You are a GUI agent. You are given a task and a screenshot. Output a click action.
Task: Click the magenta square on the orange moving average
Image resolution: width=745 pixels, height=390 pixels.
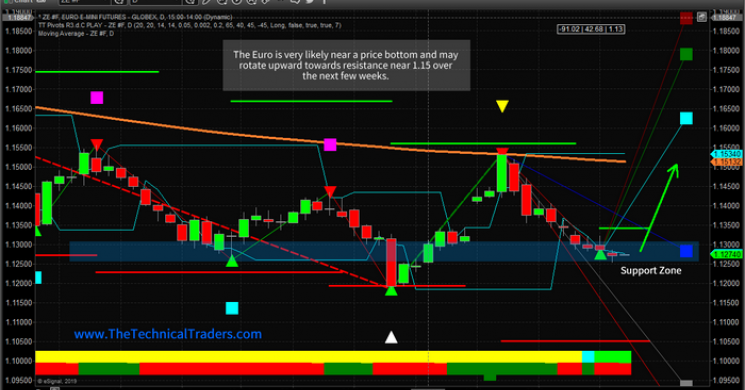pyautogui.click(x=330, y=144)
